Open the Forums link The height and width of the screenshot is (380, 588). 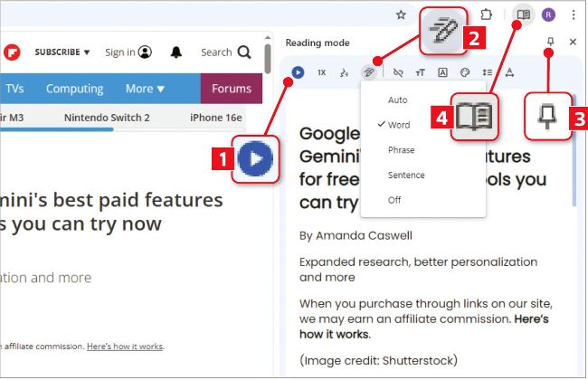(231, 89)
